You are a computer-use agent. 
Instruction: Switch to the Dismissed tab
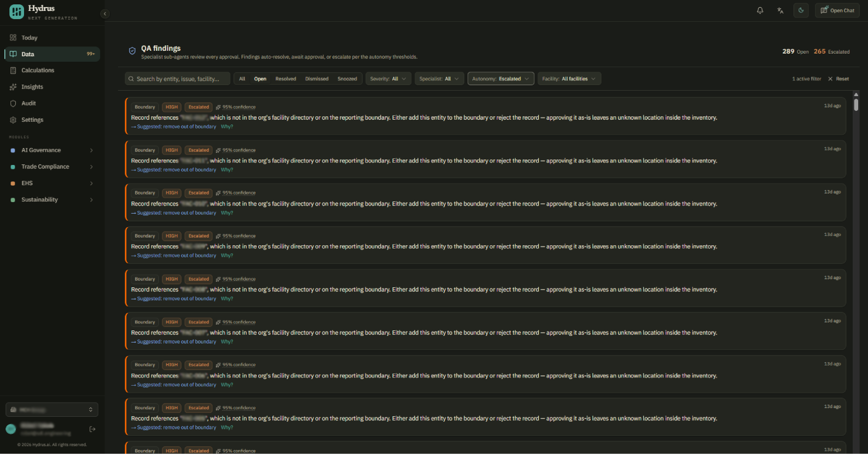(317, 79)
